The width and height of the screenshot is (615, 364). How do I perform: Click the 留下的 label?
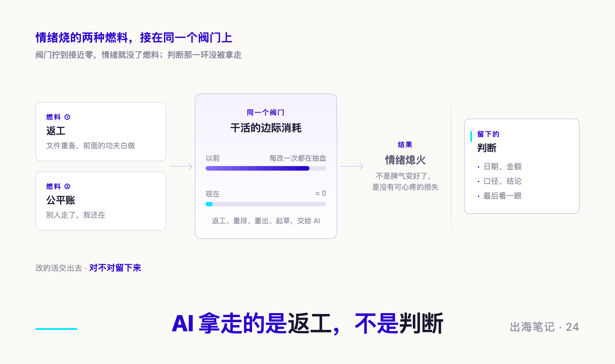(488, 134)
